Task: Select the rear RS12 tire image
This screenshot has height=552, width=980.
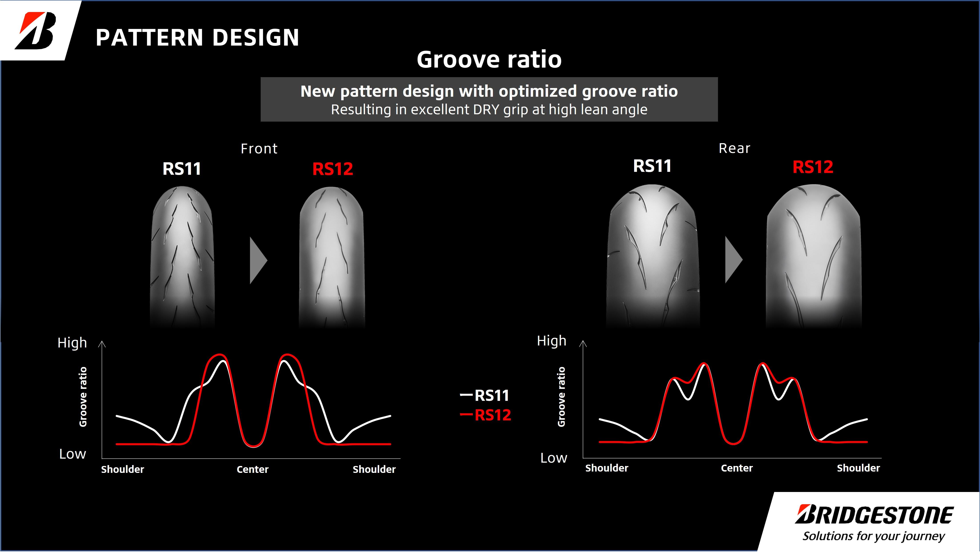Action: point(813,255)
